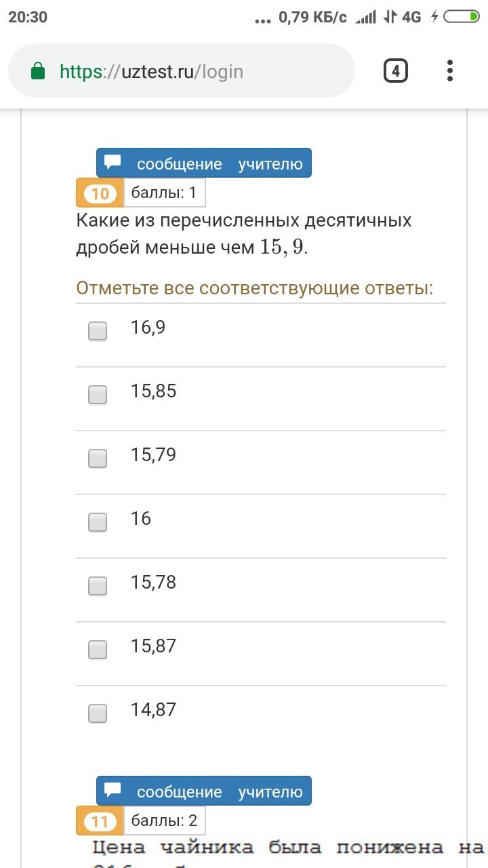Viewport: 488px width, 868px height.
Task: Select the 14,87 answer checkbox
Action: 98,713
